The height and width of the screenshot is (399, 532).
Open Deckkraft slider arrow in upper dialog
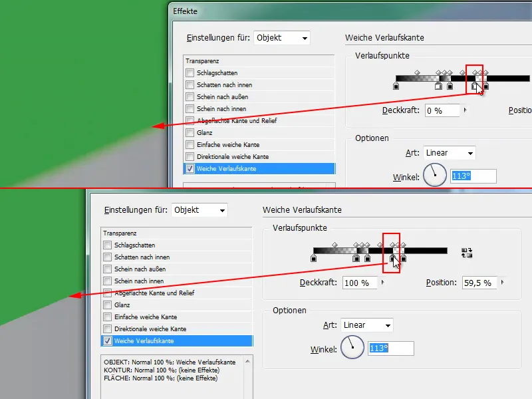465,110
